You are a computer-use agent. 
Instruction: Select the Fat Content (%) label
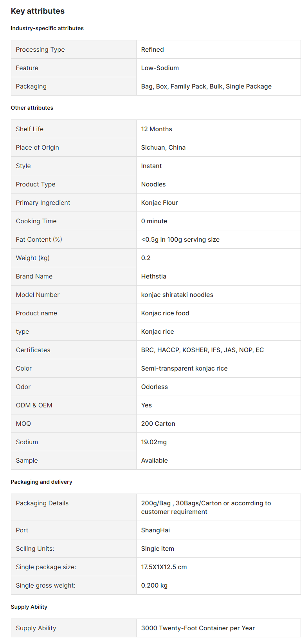click(x=39, y=239)
